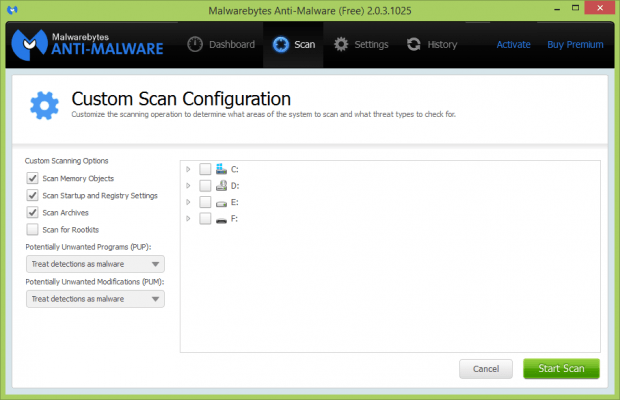This screenshot has width=620, height=400.
Task: Click the Dashboard gauge icon
Action: (195, 44)
